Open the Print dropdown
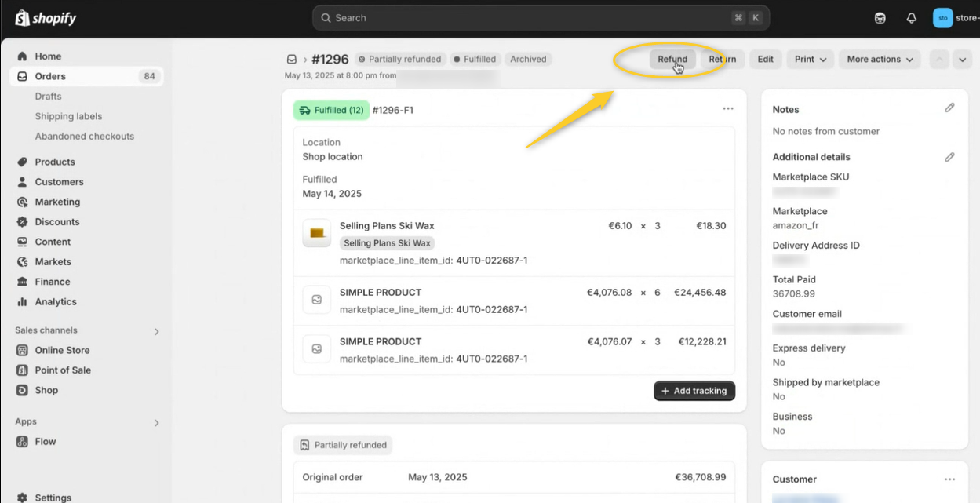Viewport: 980px width, 503px height. point(811,60)
